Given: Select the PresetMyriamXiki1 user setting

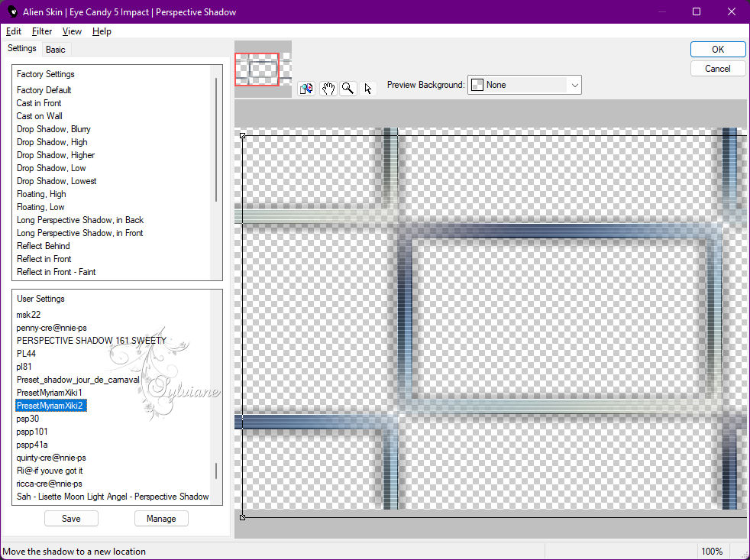Looking at the screenshot, I should 50,392.
